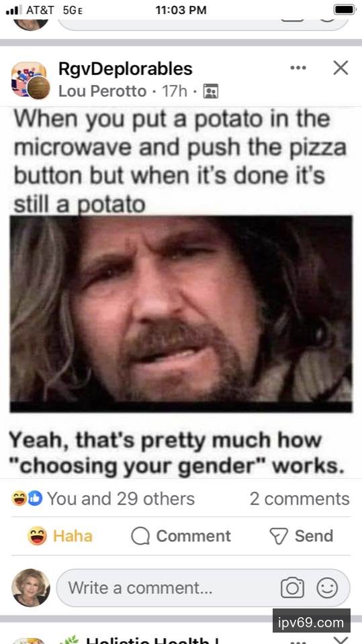The image size is (362, 644).
Task: Open the camera icon in comment box
Action: (x=292, y=588)
